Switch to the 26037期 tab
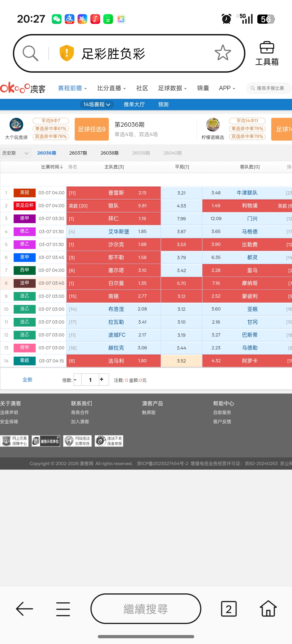Viewport: 292px width, 644px height. [78, 153]
